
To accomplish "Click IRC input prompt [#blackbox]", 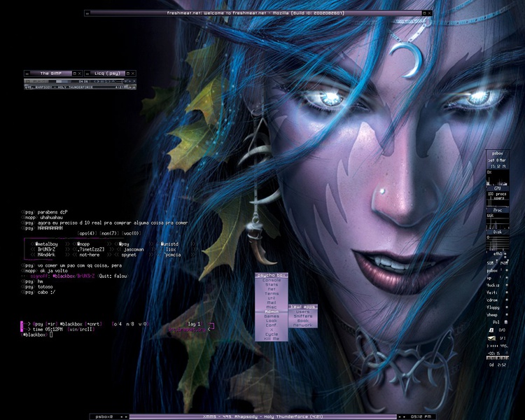I will click(34, 335).
